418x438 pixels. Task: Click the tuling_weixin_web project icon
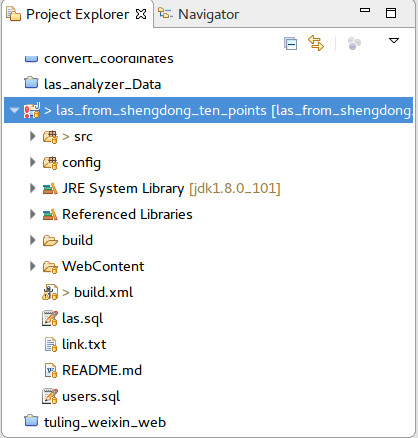coord(31,420)
